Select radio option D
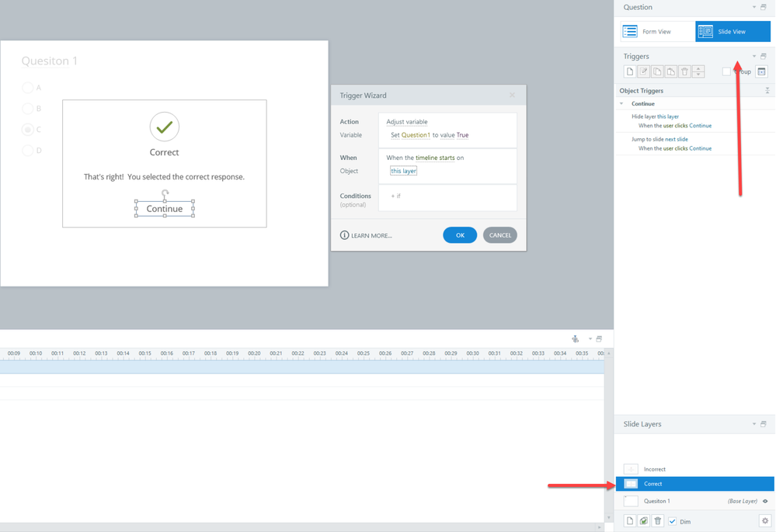This screenshot has height=532, width=776. coord(28,151)
